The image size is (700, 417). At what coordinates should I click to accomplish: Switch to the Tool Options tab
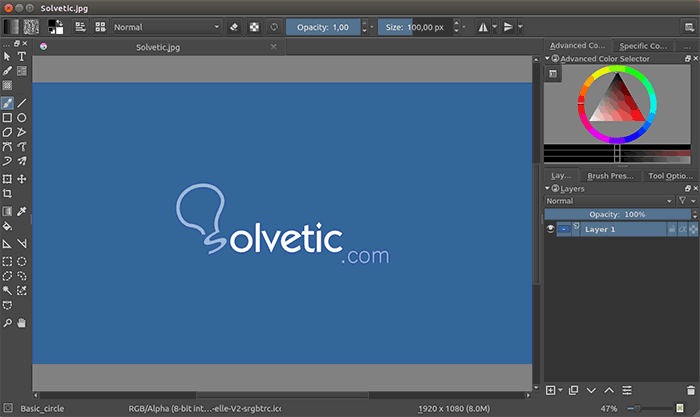pyautogui.click(x=670, y=176)
